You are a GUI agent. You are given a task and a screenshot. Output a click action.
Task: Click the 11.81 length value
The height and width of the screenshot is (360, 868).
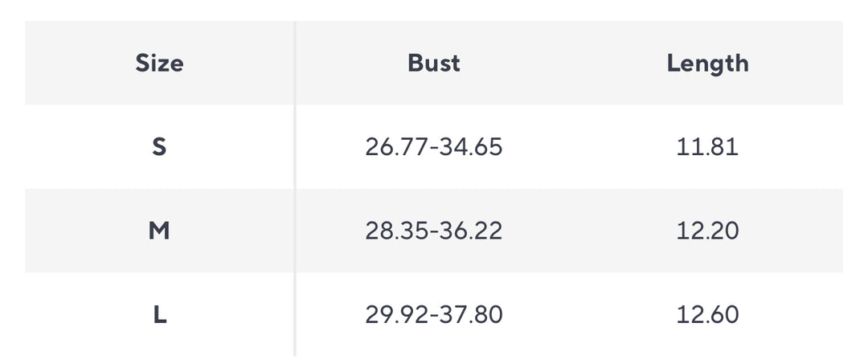707,147
